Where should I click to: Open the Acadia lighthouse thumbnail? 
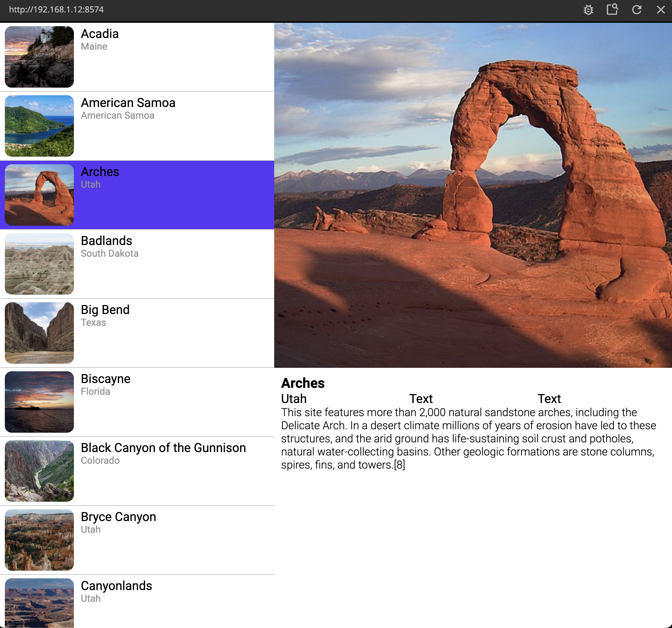[39, 57]
